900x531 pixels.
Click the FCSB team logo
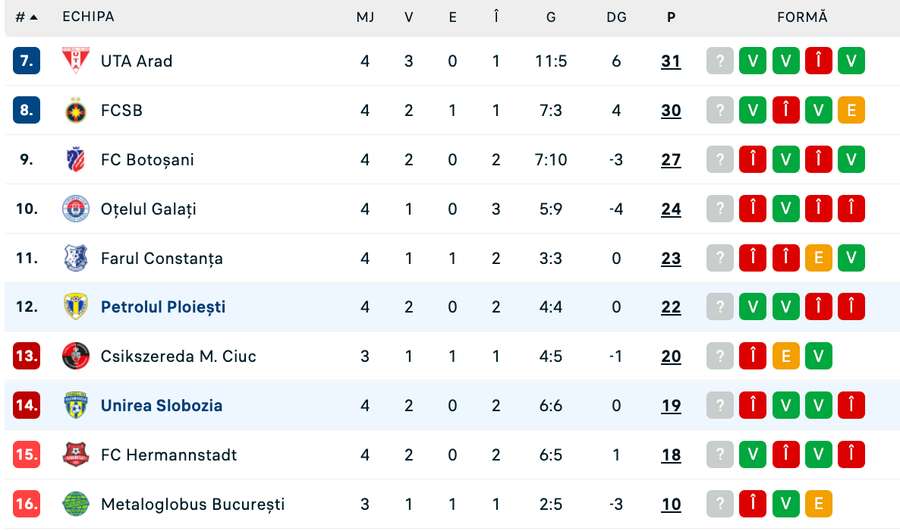point(75,110)
